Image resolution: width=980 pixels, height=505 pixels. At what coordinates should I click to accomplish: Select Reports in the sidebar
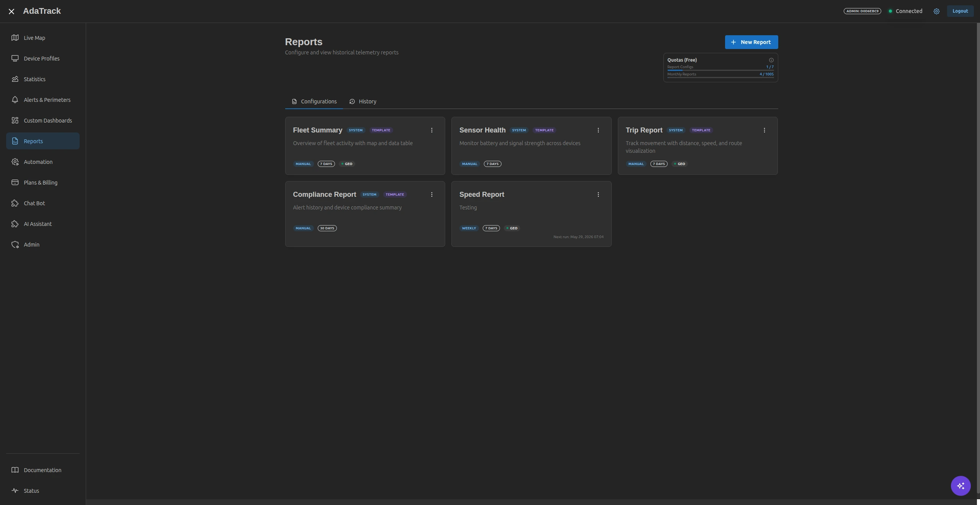[43, 141]
